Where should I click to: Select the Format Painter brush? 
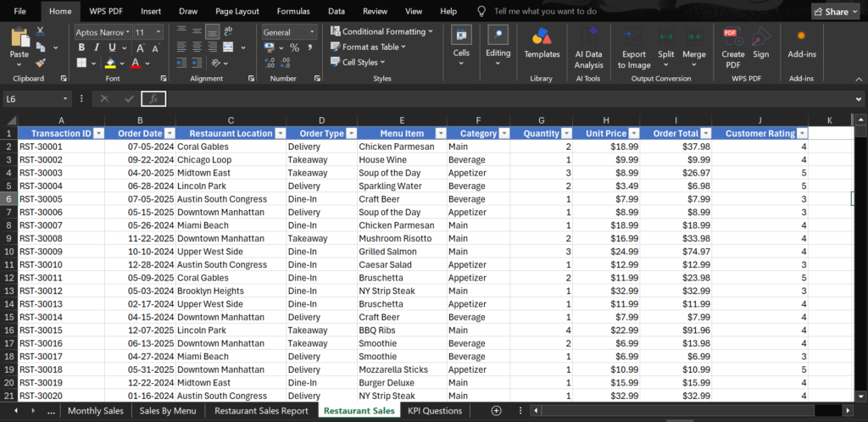41,63
